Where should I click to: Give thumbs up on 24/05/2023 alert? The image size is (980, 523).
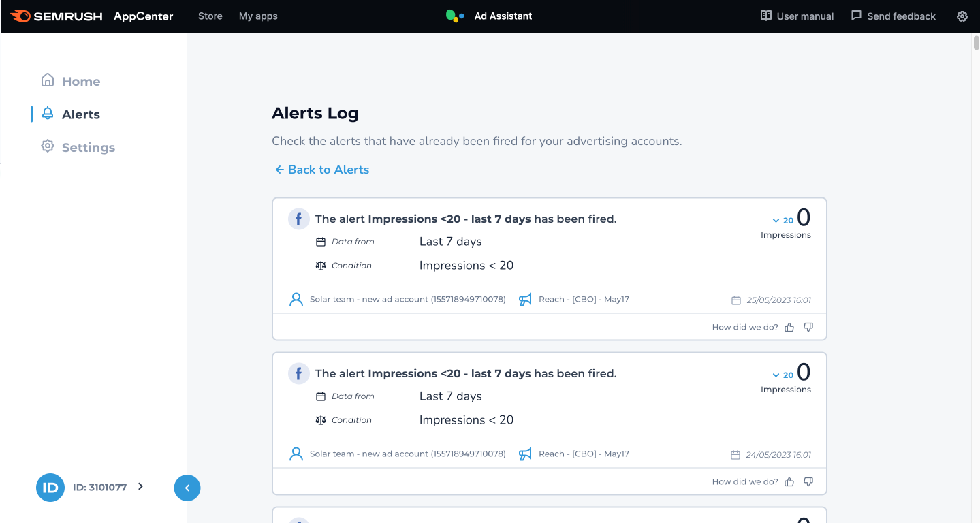pos(789,482)
